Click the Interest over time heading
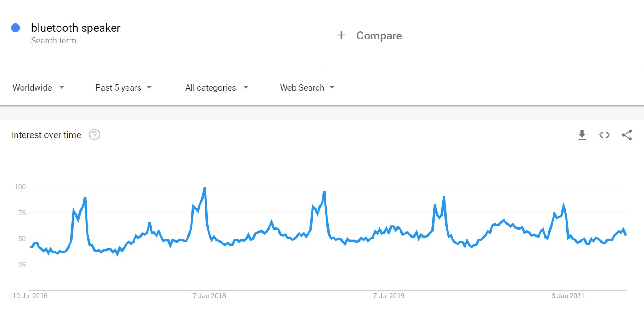This screenshot has height=334, width=644. pyautogui.click(x=46, y=135)
